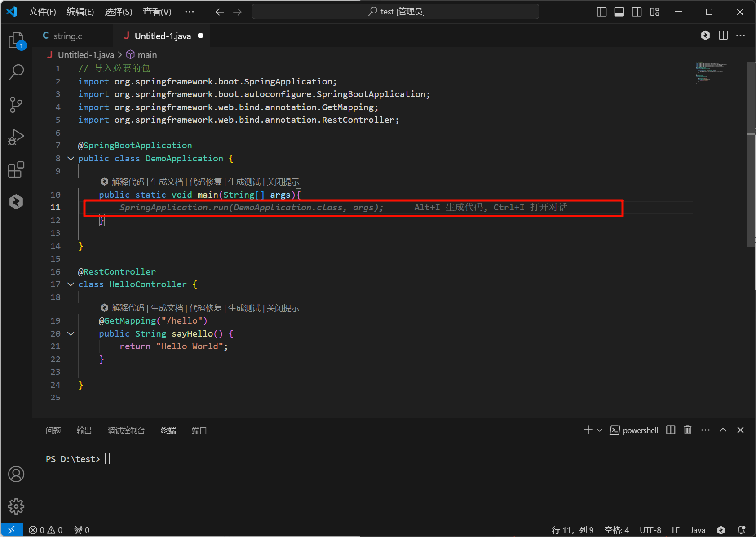Open the Extensions view

(x=16, y=169)
